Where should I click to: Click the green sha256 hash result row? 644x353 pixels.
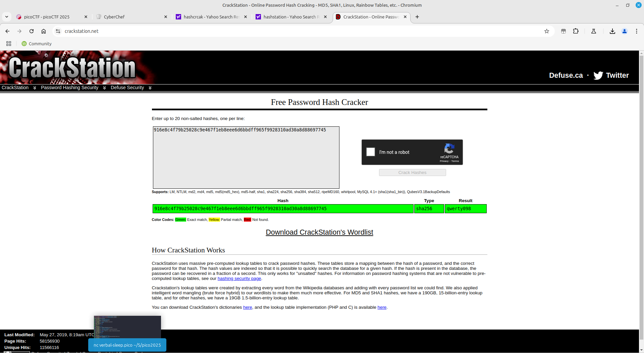(283, 209)
